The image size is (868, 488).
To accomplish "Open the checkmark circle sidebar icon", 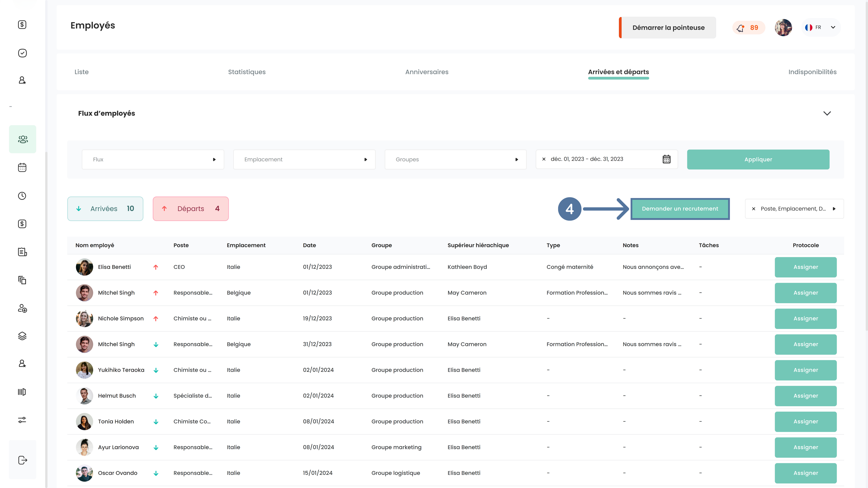I will (22, 53).
